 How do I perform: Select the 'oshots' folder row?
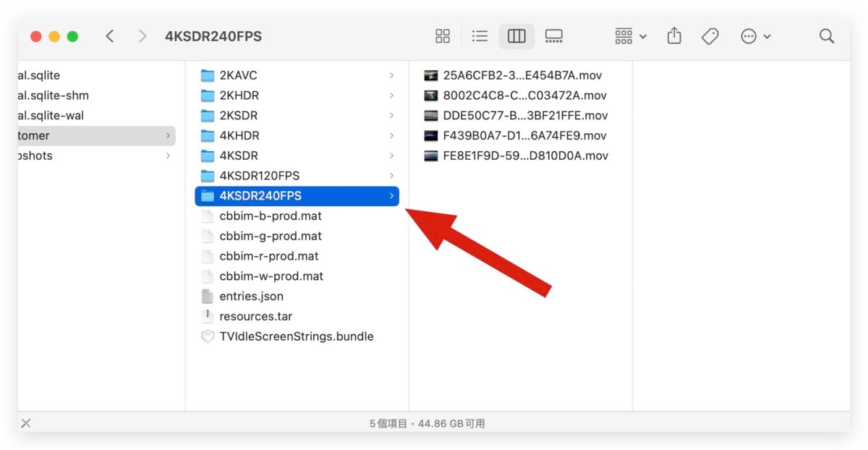pyautogui.click(x=97, y=156)
